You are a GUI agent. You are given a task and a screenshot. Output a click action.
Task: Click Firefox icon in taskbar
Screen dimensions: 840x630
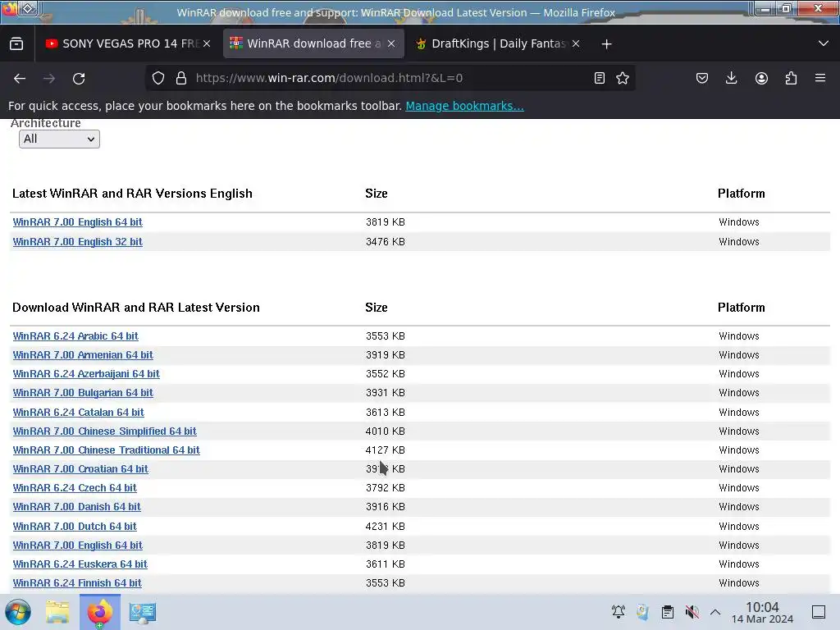coord(99,612)
